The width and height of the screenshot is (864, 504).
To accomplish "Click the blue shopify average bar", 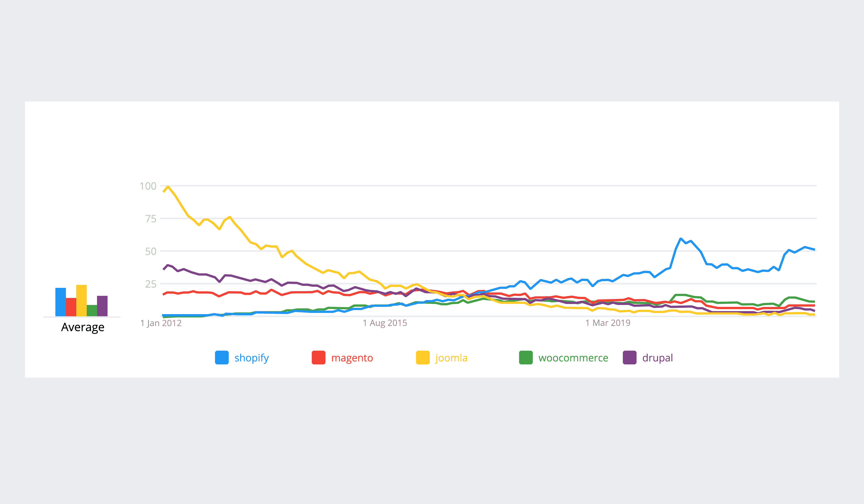I will coord(61,302).
